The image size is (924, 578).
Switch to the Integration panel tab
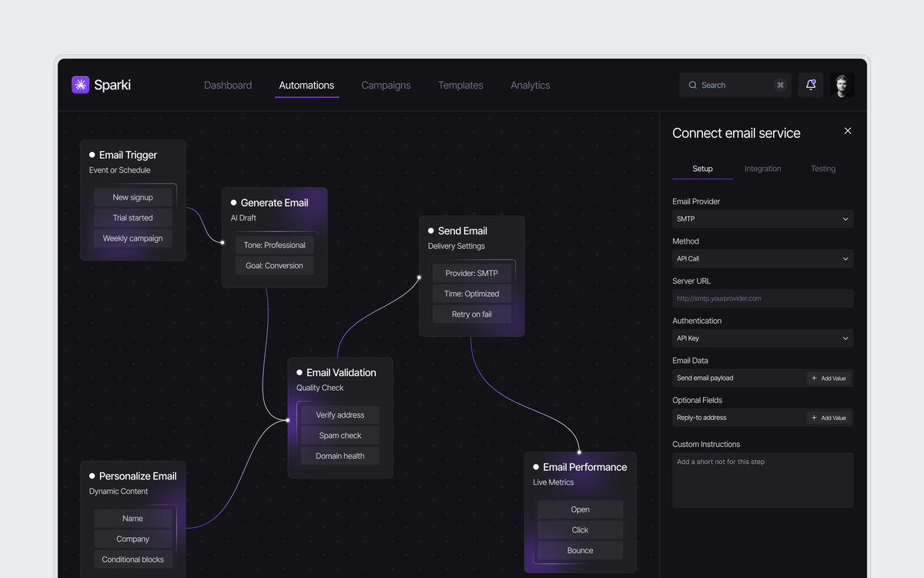pyautogui.click(x=763, y=169)
